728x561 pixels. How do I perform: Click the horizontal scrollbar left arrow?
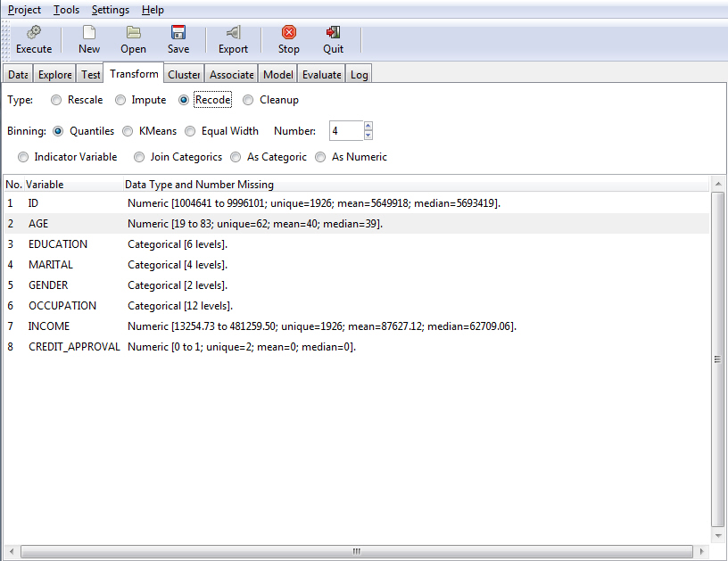pos(12,552)
